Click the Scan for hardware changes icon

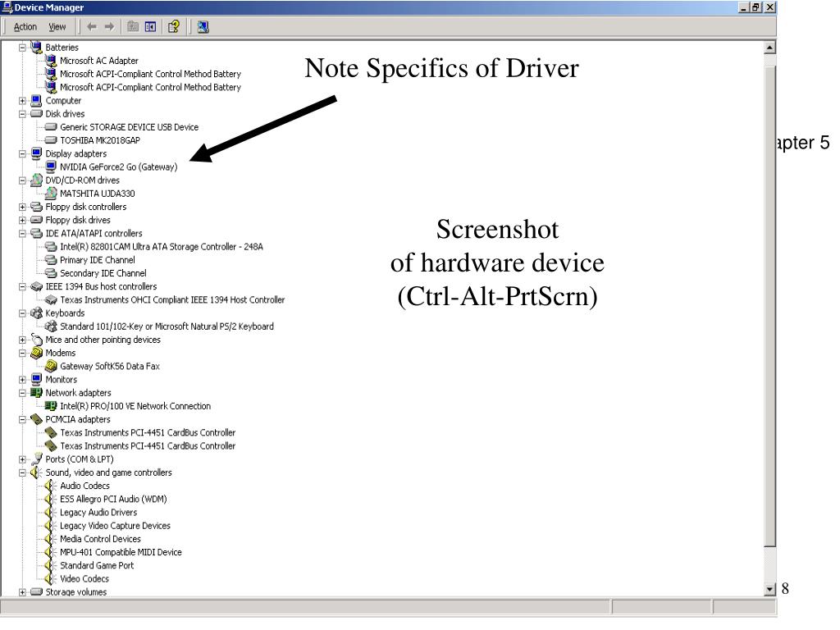tap(203, 26)
